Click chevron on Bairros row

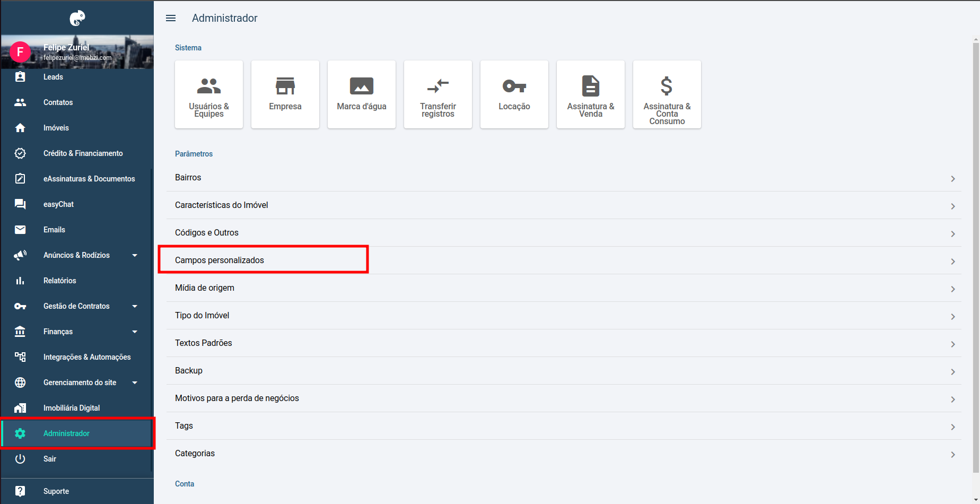(953, 179)
